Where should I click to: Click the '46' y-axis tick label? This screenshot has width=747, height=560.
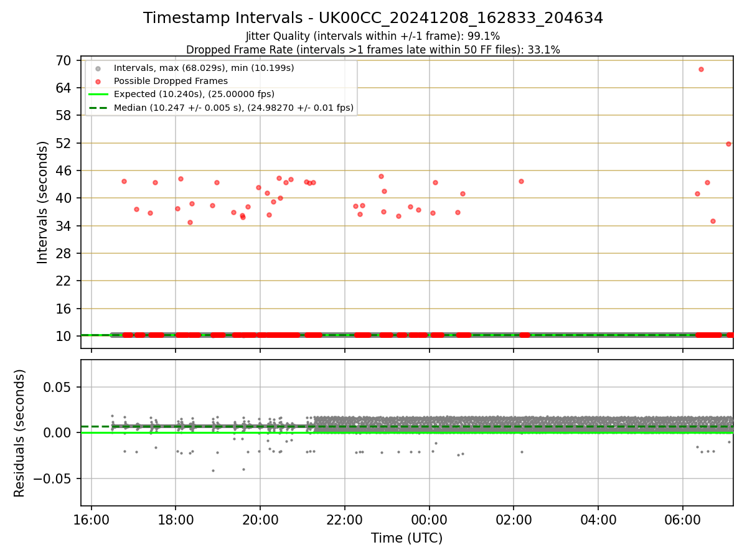click(x=63, y=170)
